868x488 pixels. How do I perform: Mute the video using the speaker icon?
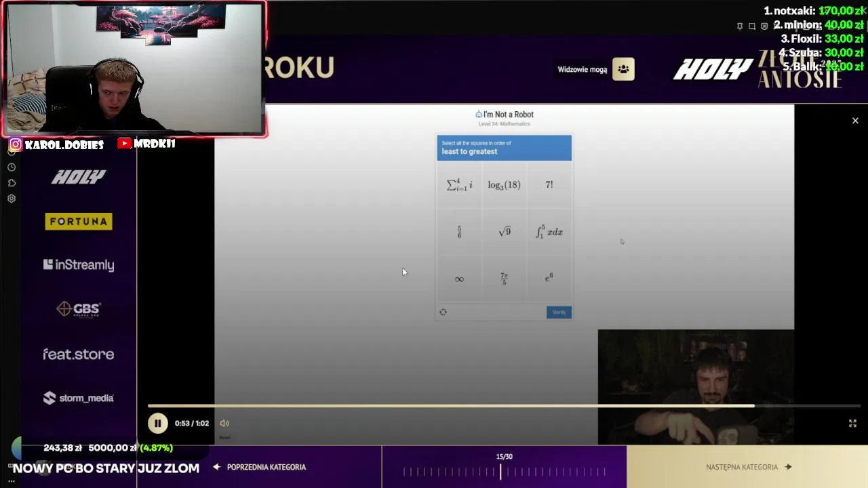tap(224, 423)
